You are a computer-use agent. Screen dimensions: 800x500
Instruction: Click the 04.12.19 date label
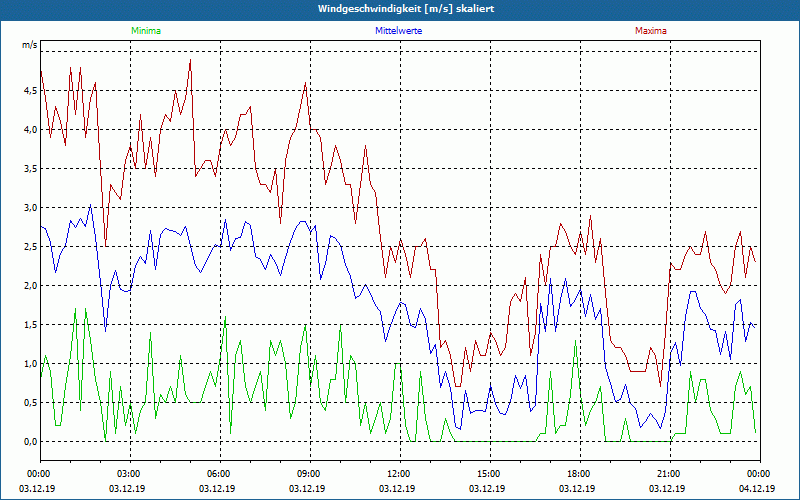757,488
